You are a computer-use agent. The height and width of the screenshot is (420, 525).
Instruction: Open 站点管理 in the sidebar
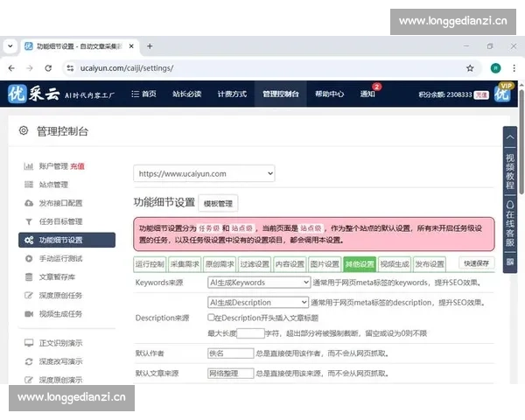53,185
